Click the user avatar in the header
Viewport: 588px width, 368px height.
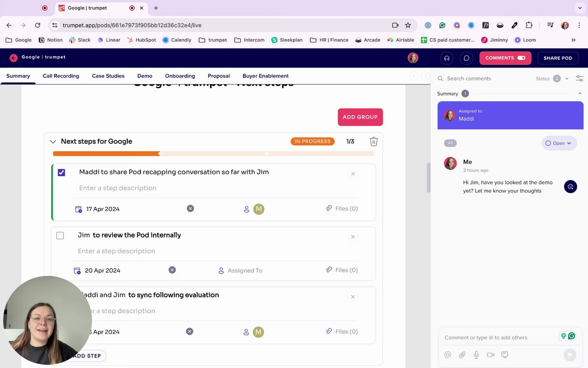(x=413, y=58)
